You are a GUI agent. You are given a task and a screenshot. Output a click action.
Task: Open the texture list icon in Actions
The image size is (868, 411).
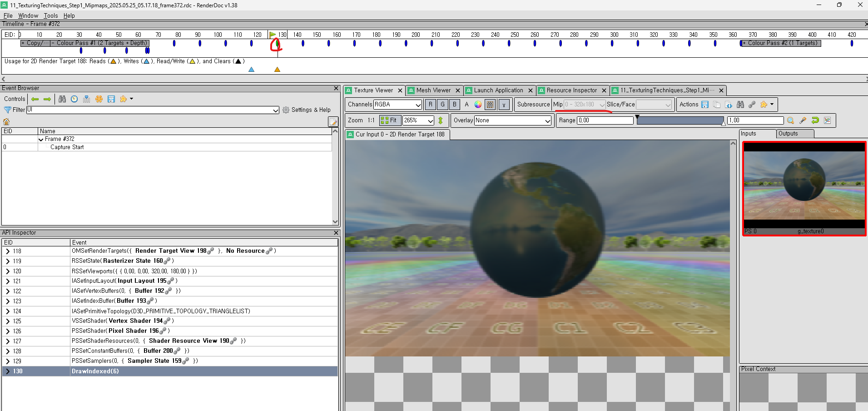[729, 105]
